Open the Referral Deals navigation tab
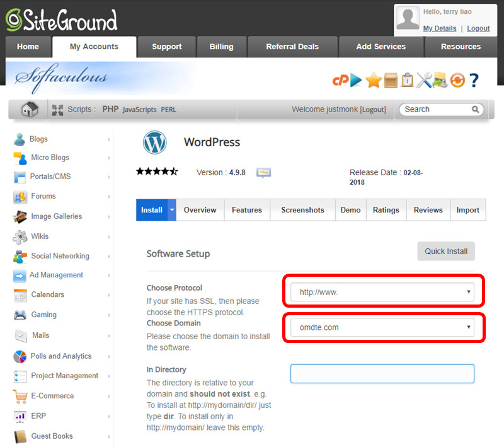The width and height of the screenshot is (504, 447). pyautogui.click(x=292, y=47)
